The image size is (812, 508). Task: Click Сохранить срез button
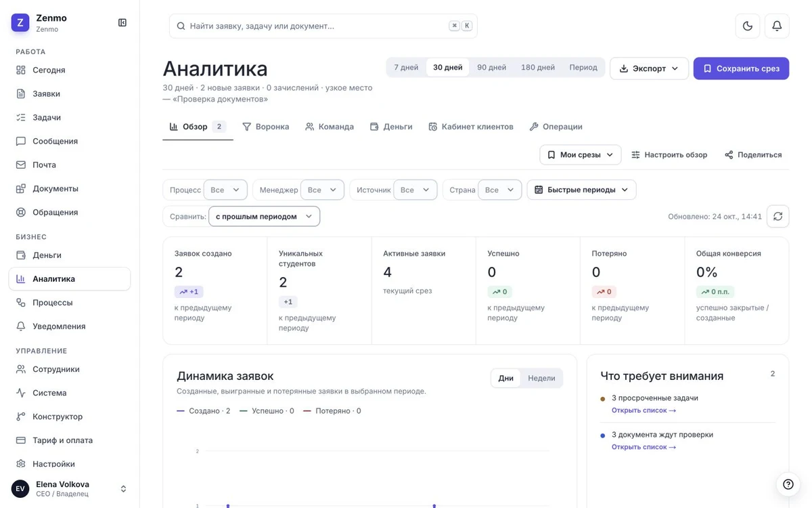click(741, 68)
